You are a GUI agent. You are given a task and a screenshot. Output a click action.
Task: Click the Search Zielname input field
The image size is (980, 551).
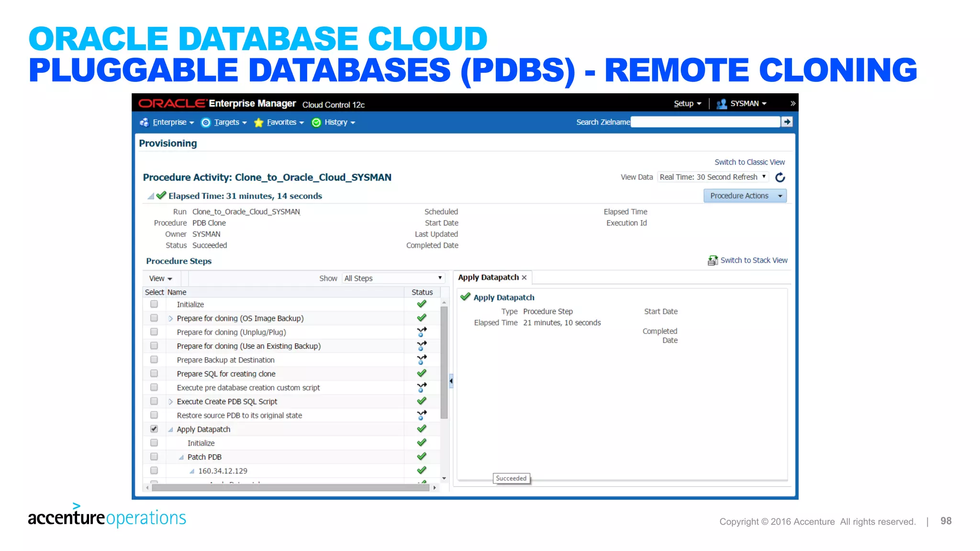(705, 122)
